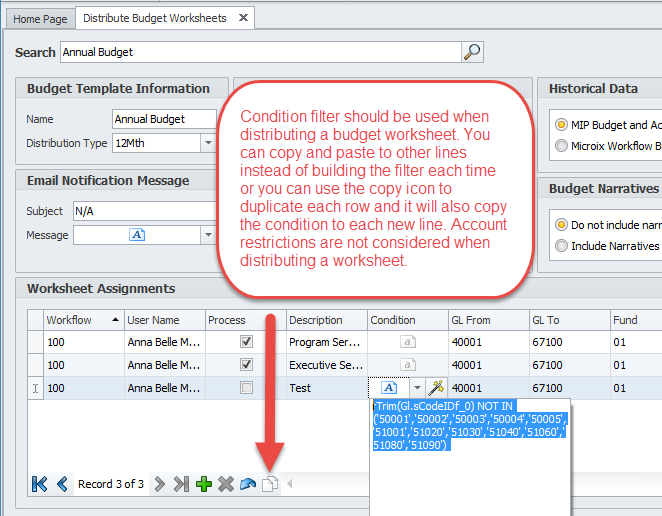The height and width of the screenshot is (516, 662).
Task: Expand the email Message dropdown
Action: pos(208,235)
